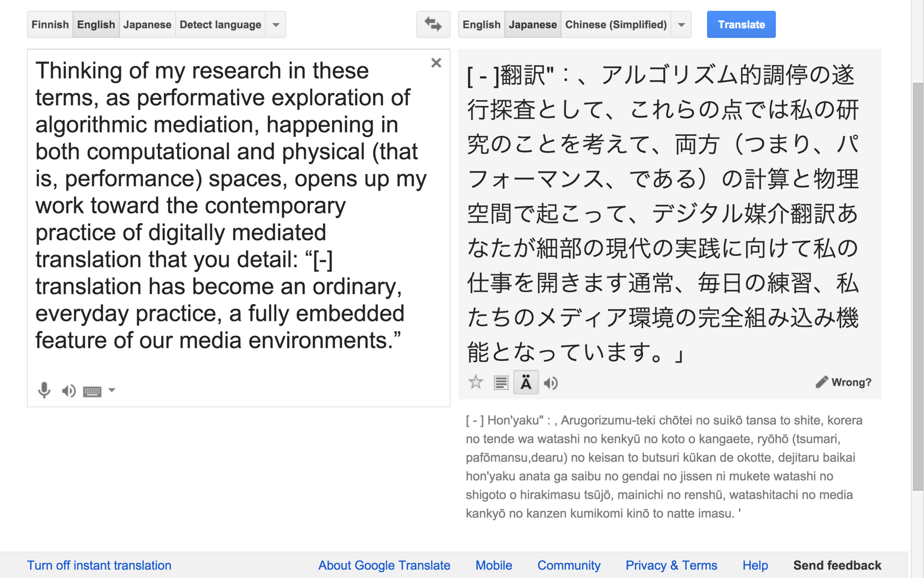Open the About Google Translate link

[384, 565]
